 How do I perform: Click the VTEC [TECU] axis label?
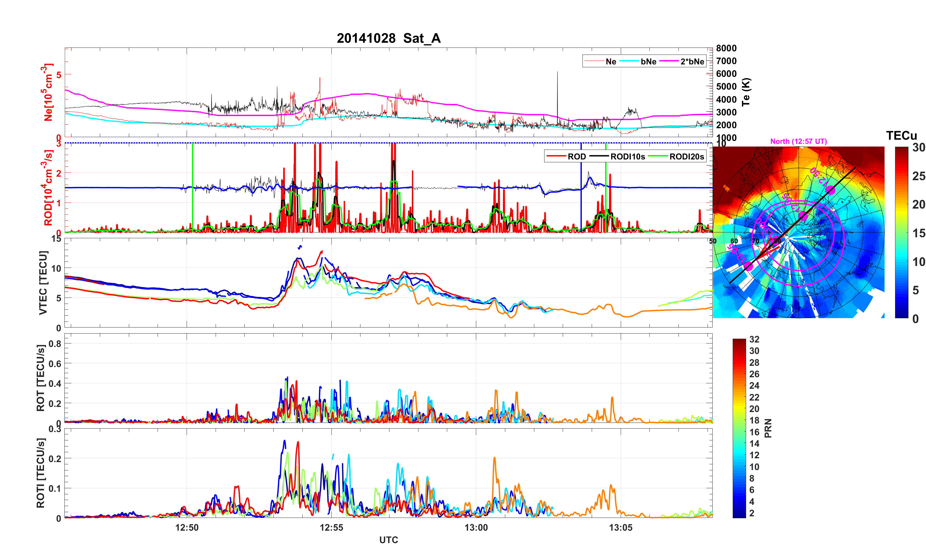click(43, 283)
